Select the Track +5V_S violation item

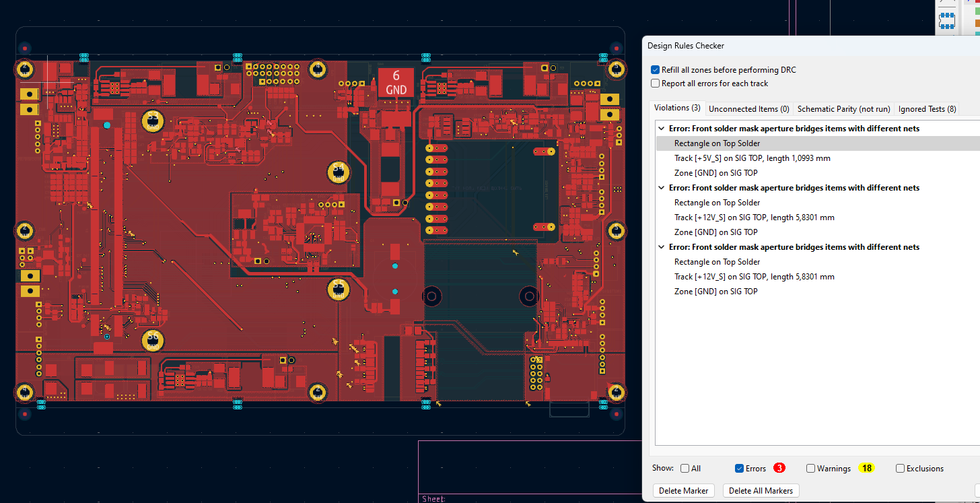[752, 158]
